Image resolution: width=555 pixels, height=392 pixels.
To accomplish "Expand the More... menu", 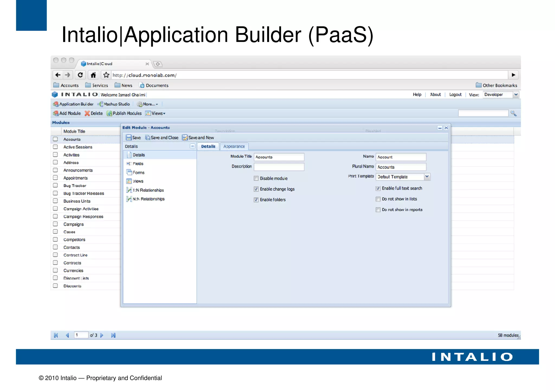I will [147, 104].
